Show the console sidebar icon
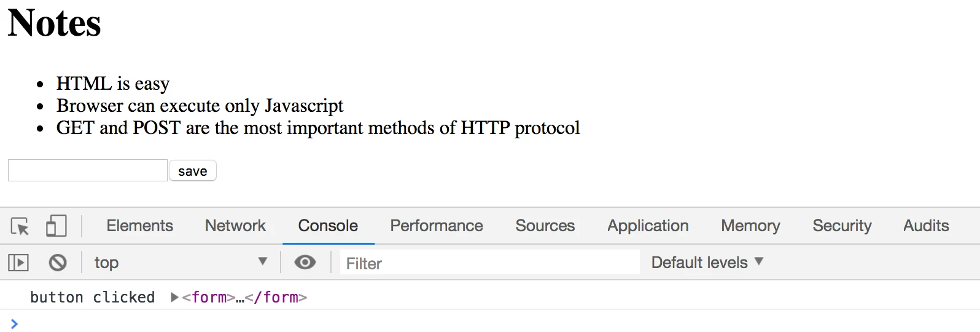980x332 pixels. point(18,263)
